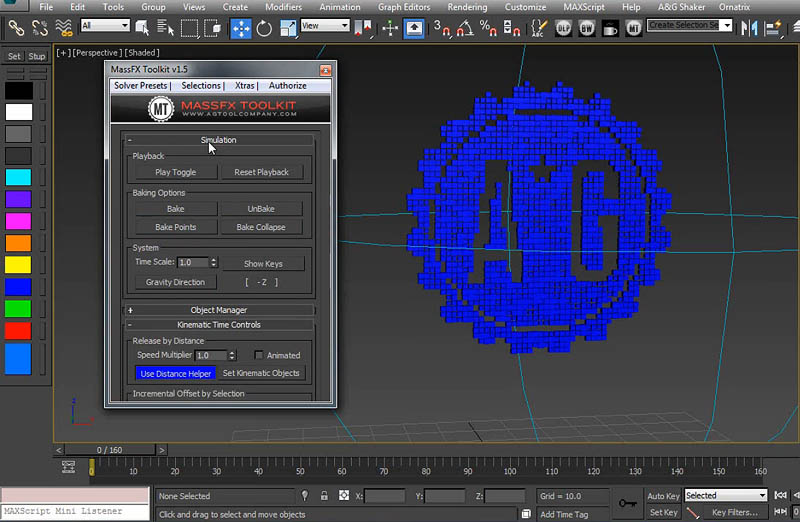Image resolution: width=800 pixels, height=522 pixels.
Task: Open the Solver Presets menu
Action: click(x=141, y=86)
